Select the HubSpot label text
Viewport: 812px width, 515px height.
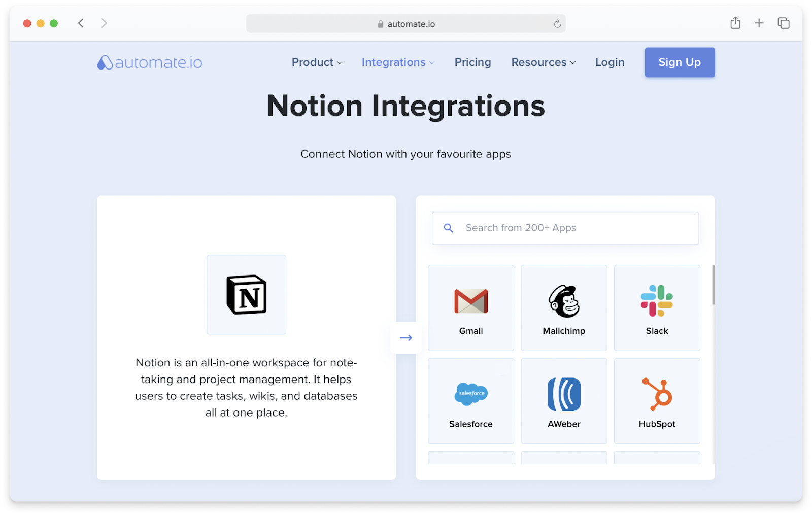(657, 424)
